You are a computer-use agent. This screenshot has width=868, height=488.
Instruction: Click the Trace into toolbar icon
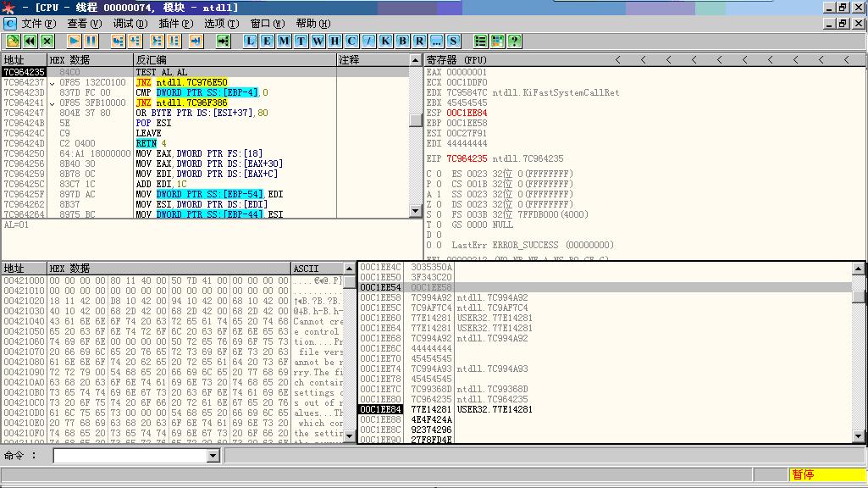(x=158, y=41)
